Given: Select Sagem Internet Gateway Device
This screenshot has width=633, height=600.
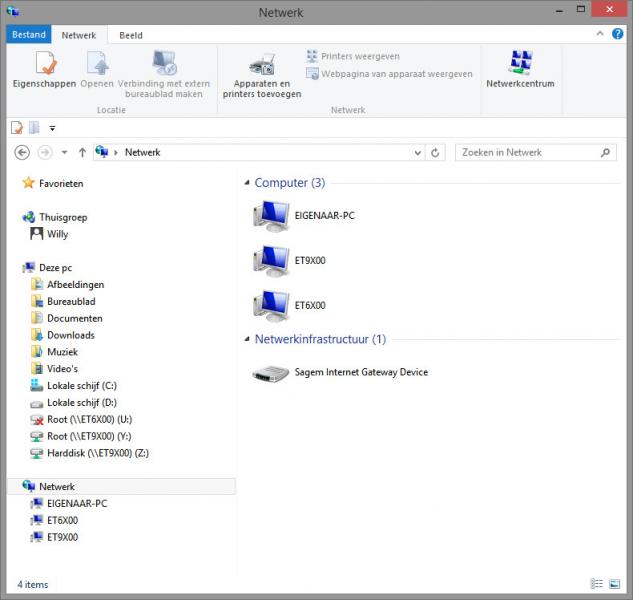Looking at the screenshot, I should tap(271, 372).
